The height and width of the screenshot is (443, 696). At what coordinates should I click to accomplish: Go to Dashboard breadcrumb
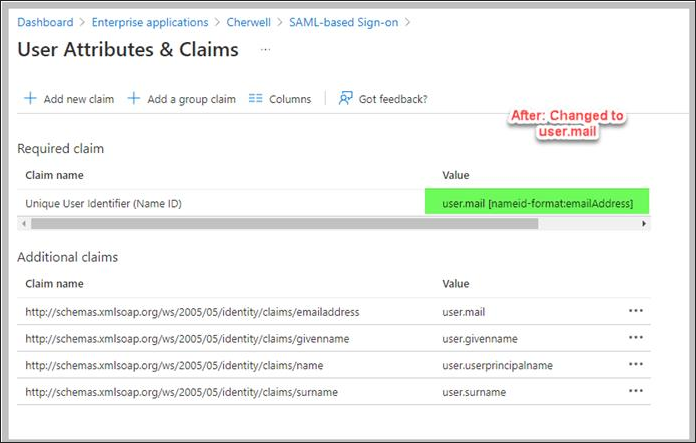pyautogui.click(x=45, y=22)
